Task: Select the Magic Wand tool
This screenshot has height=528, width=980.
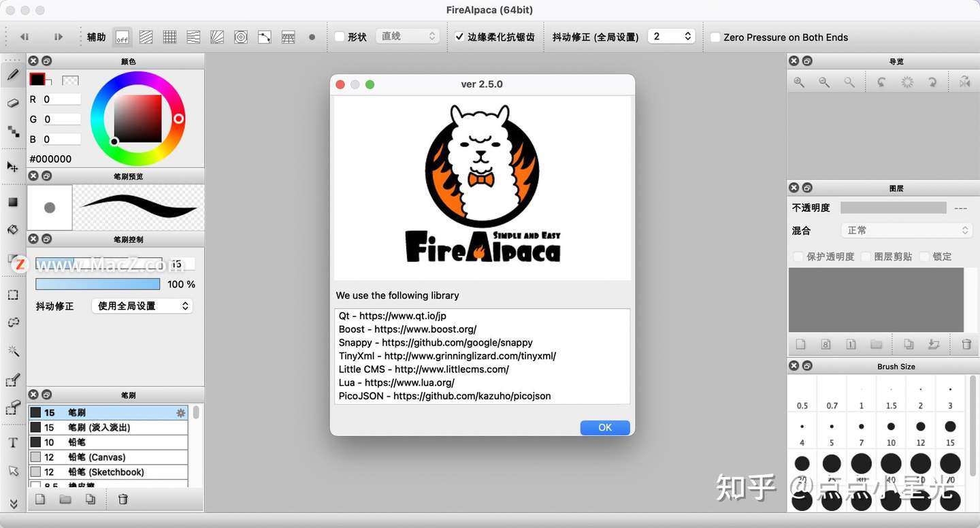Action: click(13, 351)
